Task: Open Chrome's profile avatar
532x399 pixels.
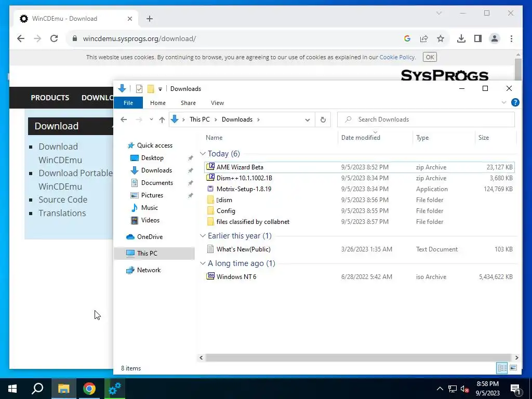Action: 495,38
